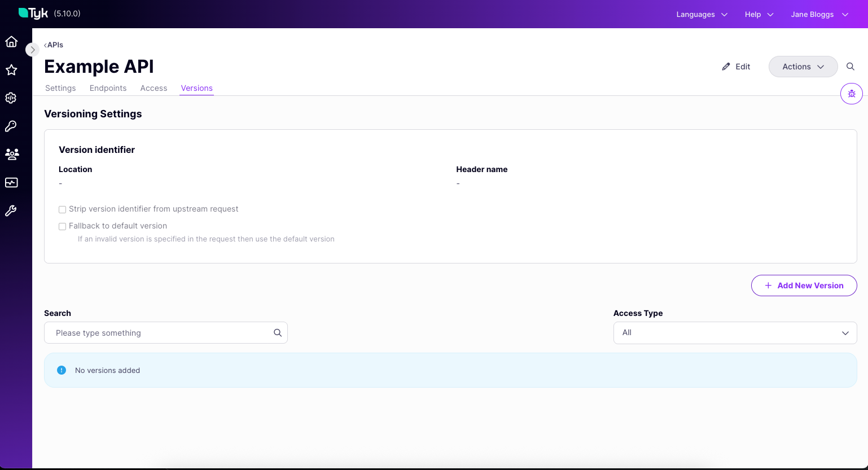
Task: Switch to the Endpoints tab
Action: click(x=108, y=88)
